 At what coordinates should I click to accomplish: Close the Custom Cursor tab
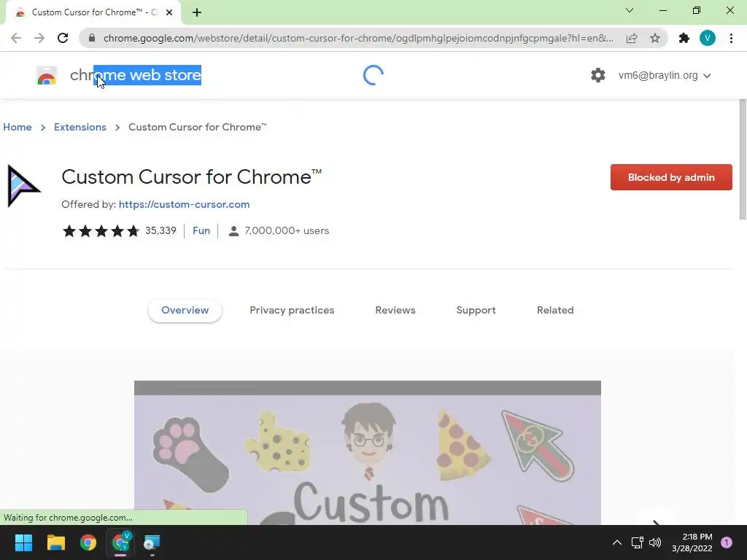(x=169, y=12)
